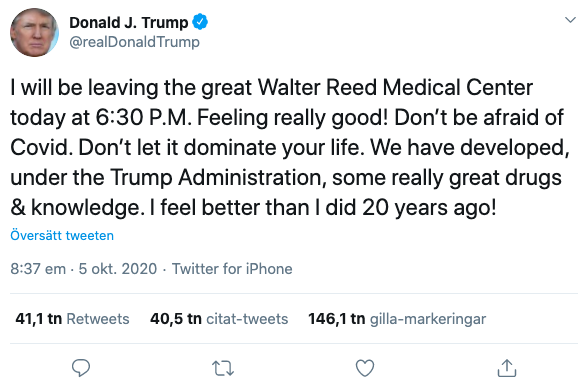Click the 5 okt. 2020 date

(118, 269)
